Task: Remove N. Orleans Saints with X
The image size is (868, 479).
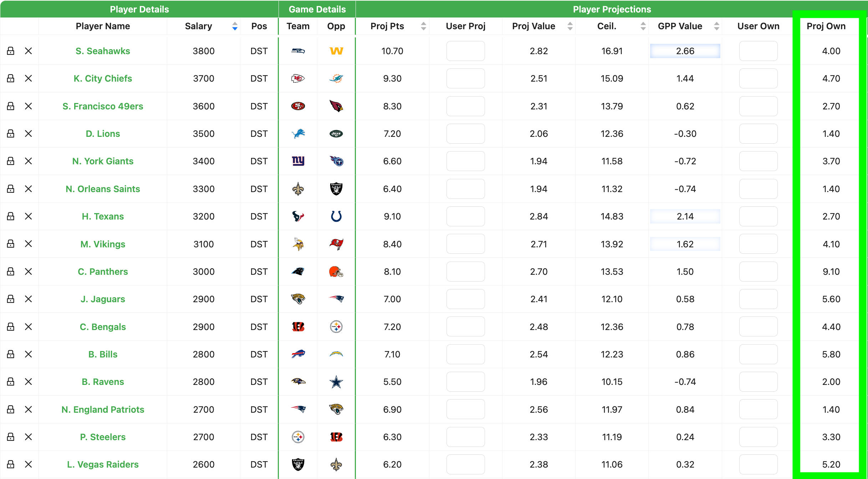Action: pos(29,189)
